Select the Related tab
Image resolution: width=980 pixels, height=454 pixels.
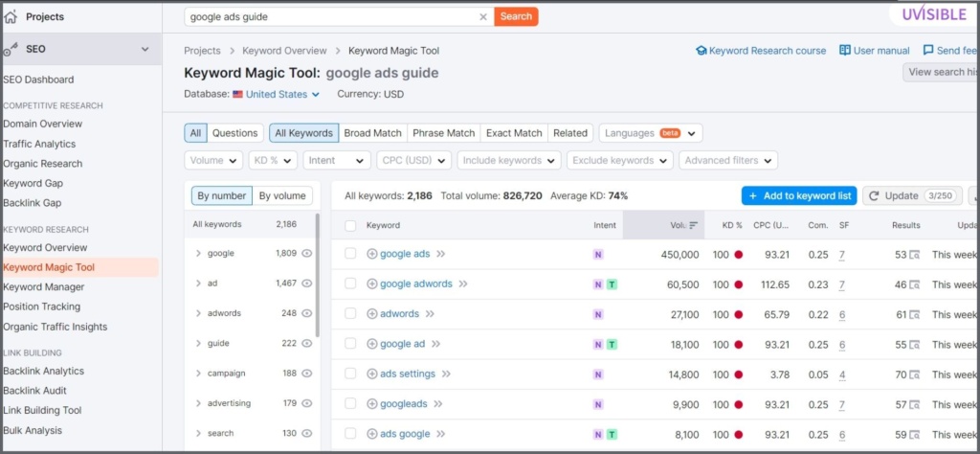(x=570, y=133)
